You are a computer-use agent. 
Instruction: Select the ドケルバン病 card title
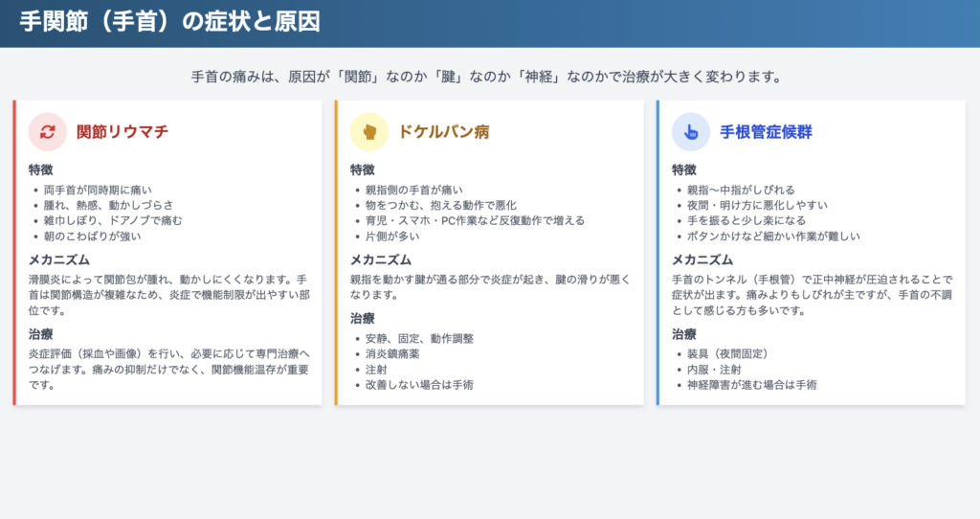point(444,132)
